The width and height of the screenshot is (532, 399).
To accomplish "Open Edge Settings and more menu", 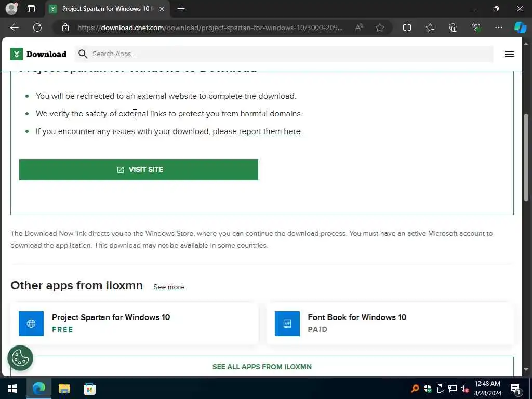I will point(498,28).
